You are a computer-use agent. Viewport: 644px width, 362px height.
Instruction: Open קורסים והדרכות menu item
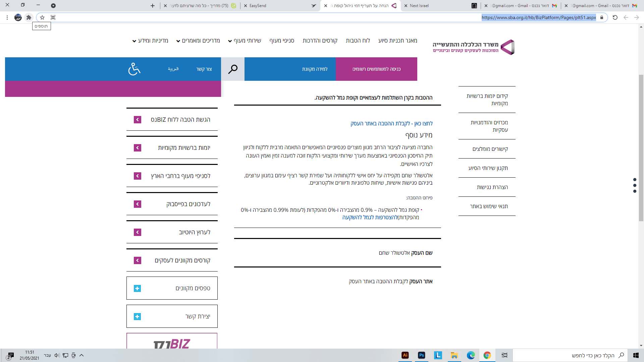(320, 41)
